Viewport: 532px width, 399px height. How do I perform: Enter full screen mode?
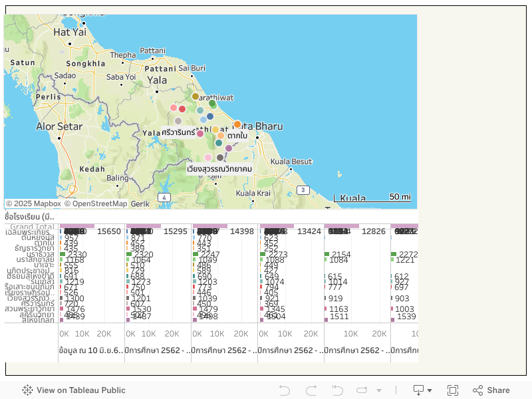pyautogui.click(x=453, y=390)
